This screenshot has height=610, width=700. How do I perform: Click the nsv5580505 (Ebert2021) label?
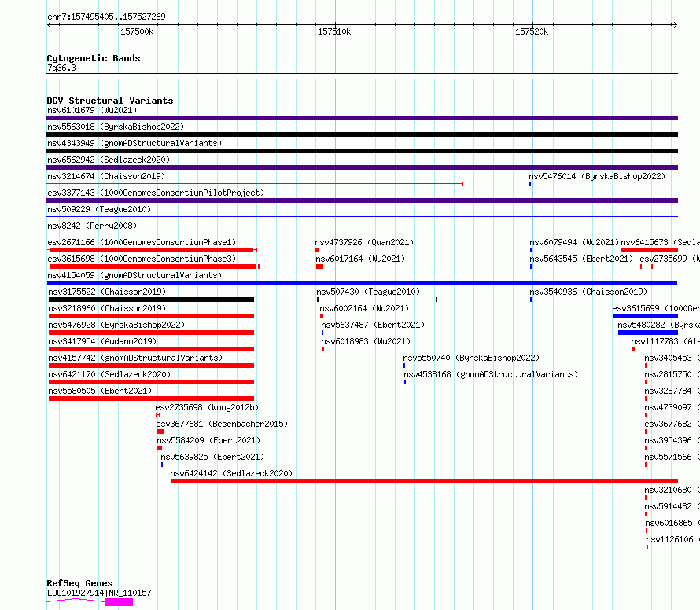(100, 391)
